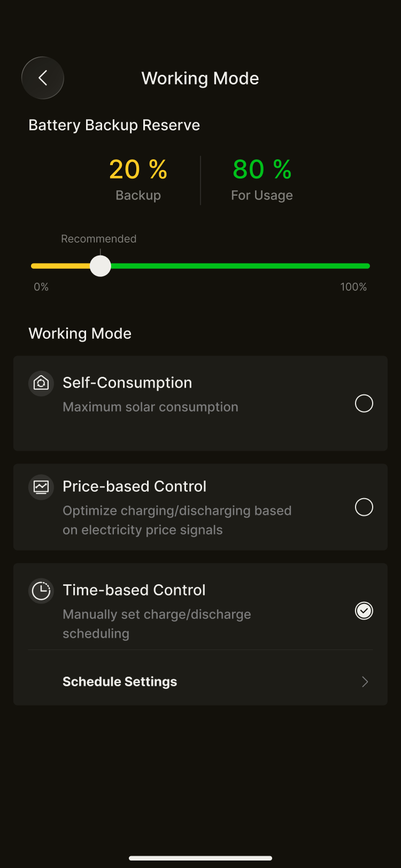Screen dimensions: 401x868
Task: Click the green portion of the slider
Action: tap(241, 266)
